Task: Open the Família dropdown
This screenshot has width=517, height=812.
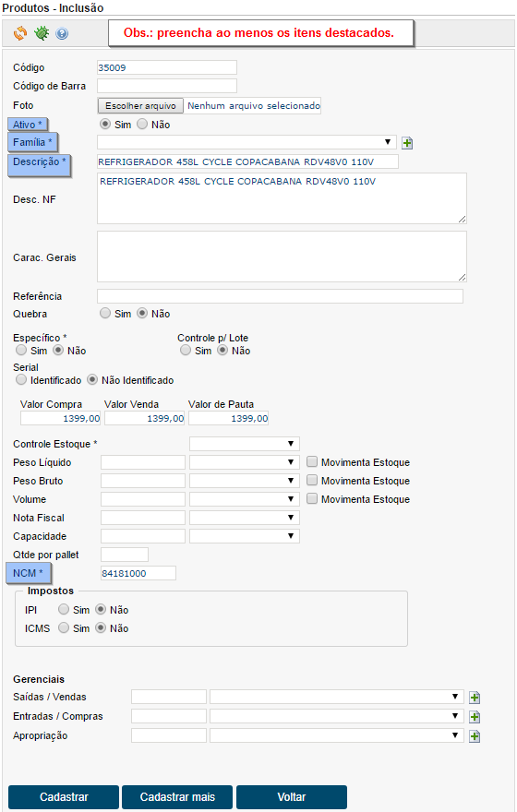Action: [246, 142]
